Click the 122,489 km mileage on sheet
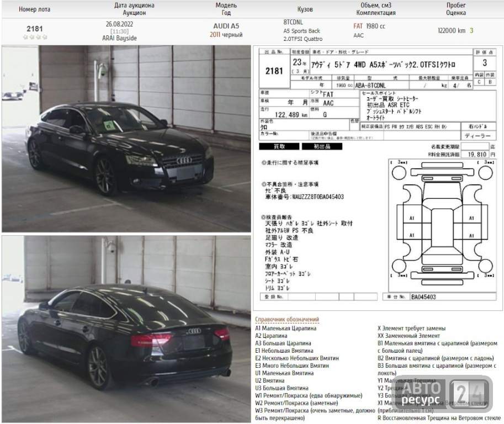 coord(291,115)
